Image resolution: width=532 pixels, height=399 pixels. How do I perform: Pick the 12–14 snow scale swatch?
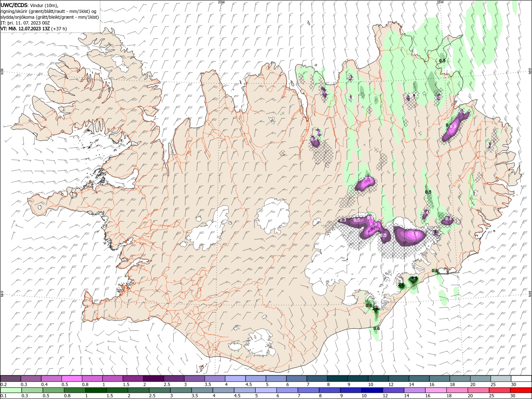pos(398,379)
